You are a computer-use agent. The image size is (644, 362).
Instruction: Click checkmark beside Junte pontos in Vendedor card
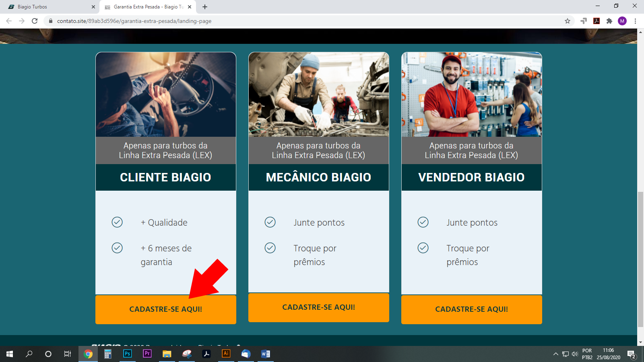point(423,222)
